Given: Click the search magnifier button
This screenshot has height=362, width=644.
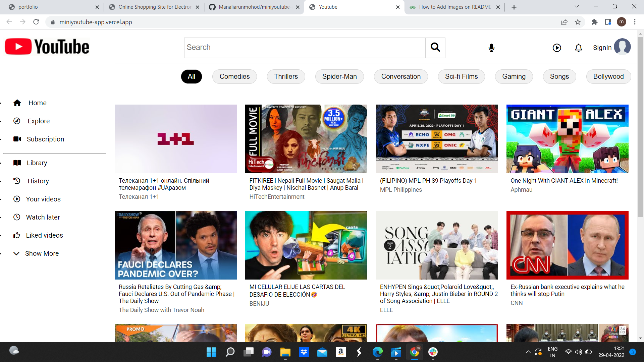Looking at the screenshot, I should coord(435,48).
